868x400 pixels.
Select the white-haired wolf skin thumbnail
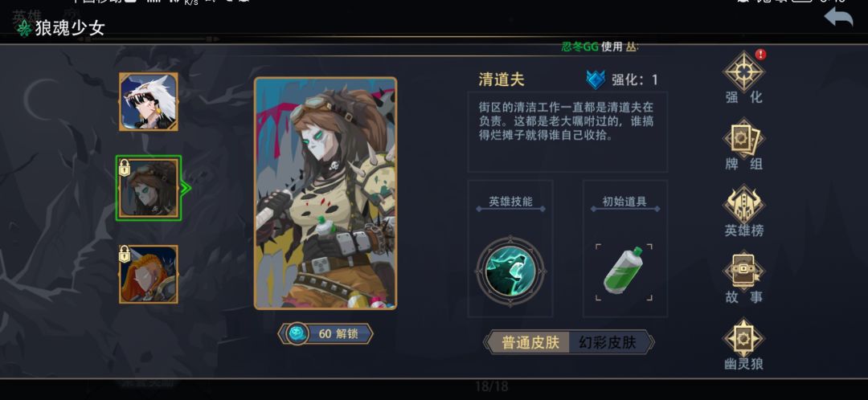149,102
